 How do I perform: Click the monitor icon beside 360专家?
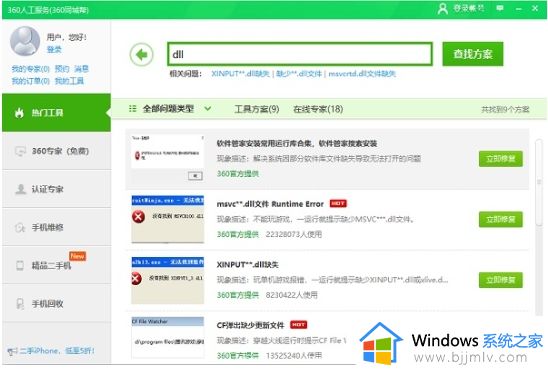(20, 151)
